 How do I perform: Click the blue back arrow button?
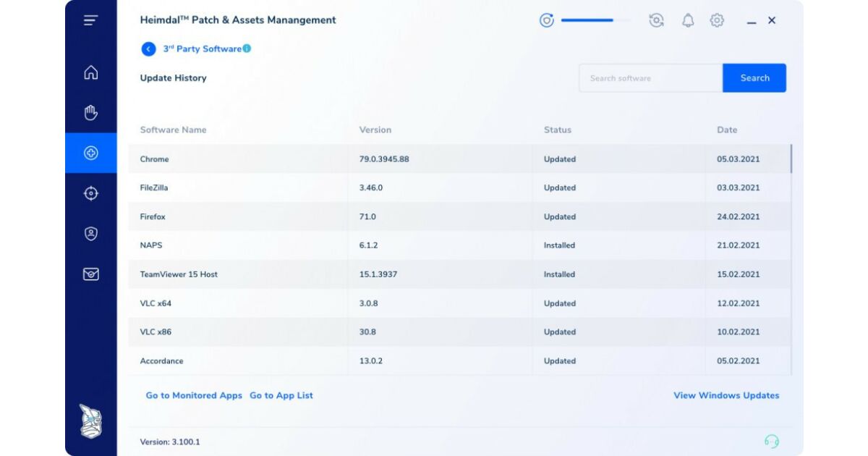(x=148, y=49)
